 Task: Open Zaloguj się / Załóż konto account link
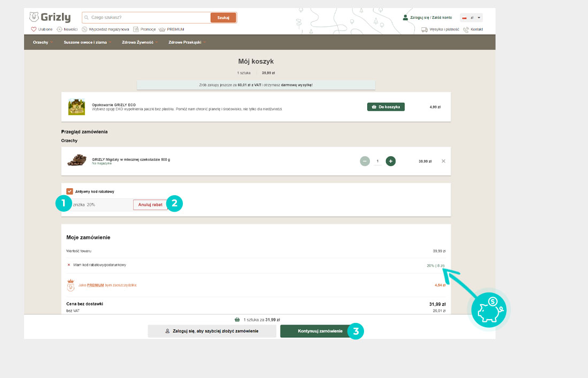point(427,18)
